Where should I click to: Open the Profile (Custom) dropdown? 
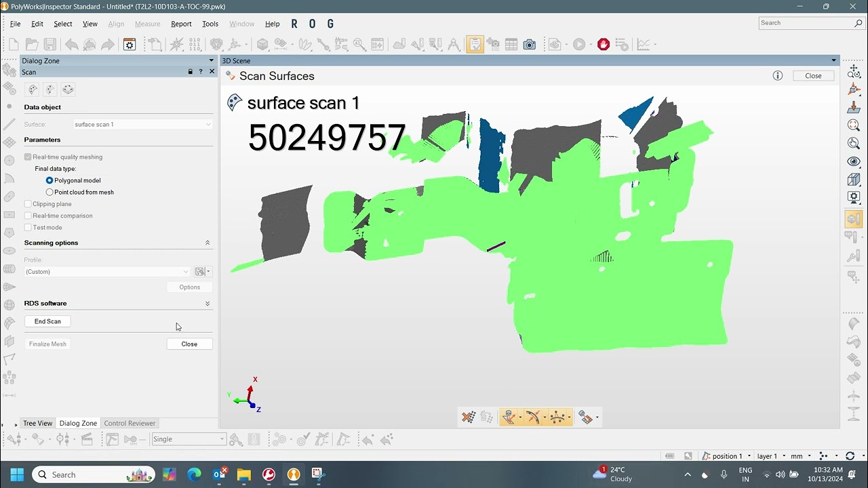click(107, 272)
